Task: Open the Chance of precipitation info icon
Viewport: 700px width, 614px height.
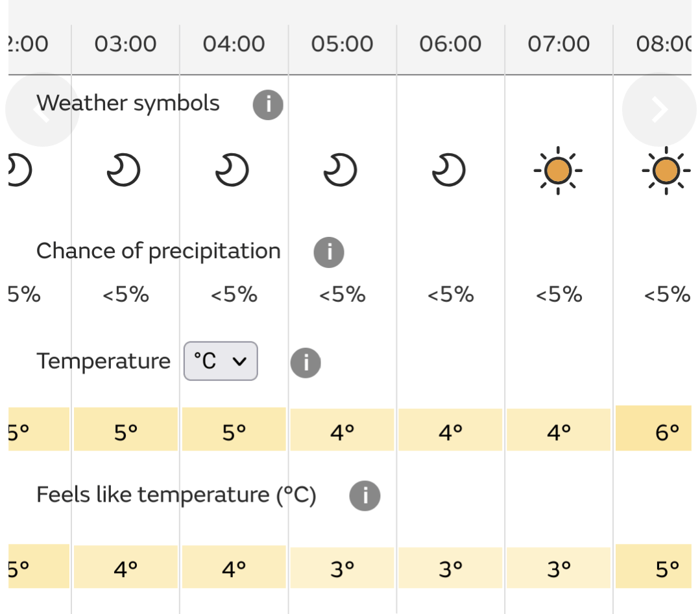Action: [x=329, y=252]
